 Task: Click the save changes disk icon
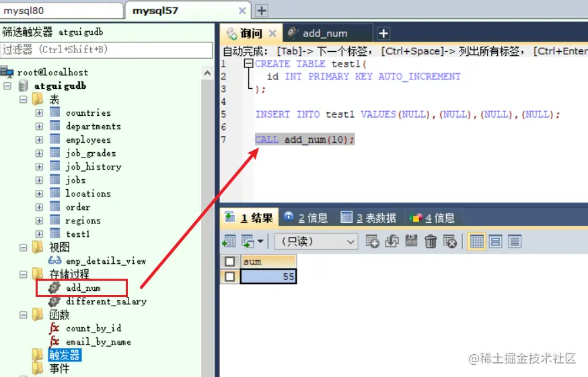pos(411,241)
